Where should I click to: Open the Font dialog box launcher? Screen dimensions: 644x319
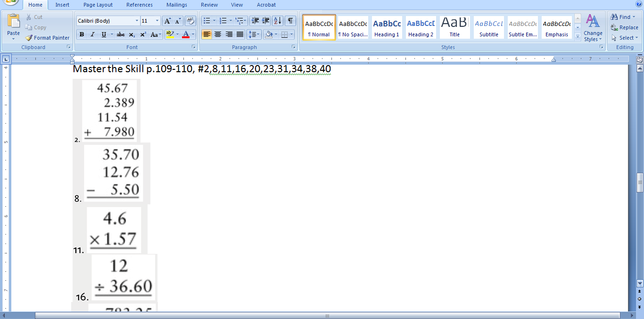click(x=193, y=47)
